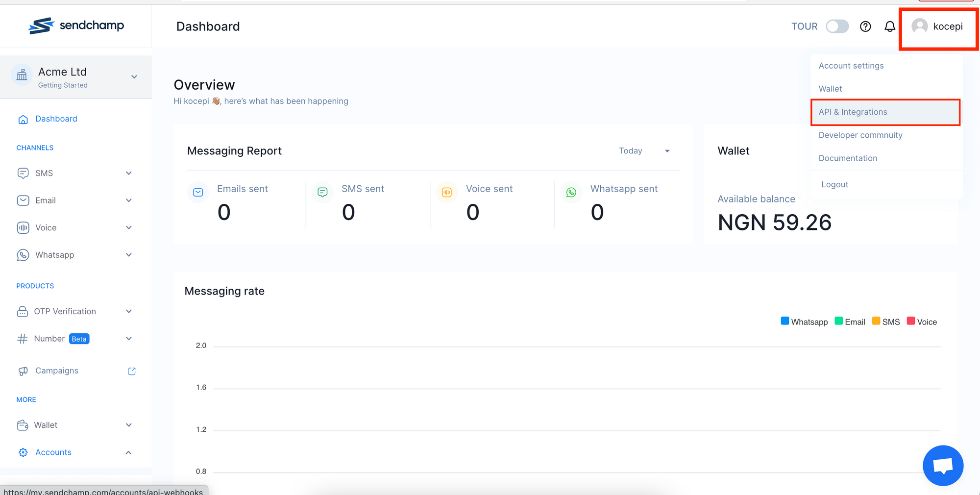Toggle the TOUR switch

pyautogui.click(x=837, y=26)
